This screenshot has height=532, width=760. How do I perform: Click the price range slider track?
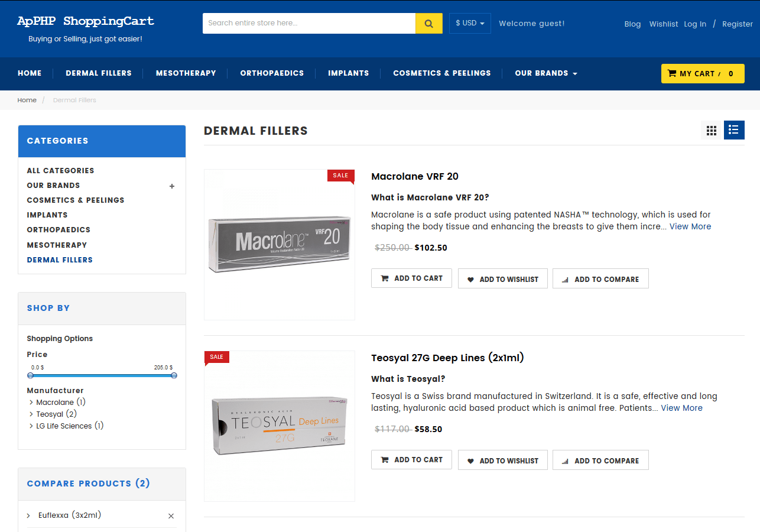coord(102,375)
